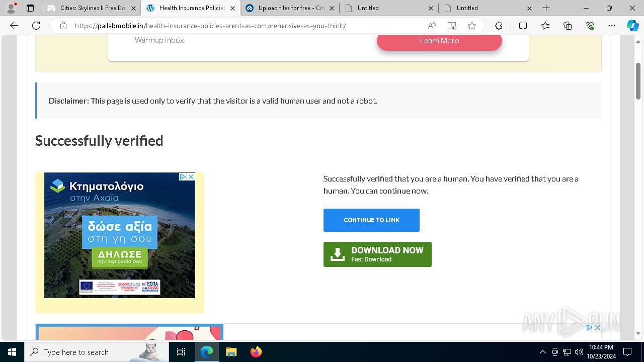
Task: Show hidden system tray icons
Action: pos(542,352)
